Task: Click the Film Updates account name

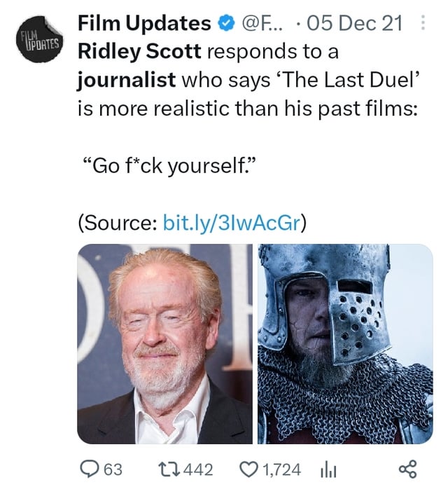Action: coord(144,23)
